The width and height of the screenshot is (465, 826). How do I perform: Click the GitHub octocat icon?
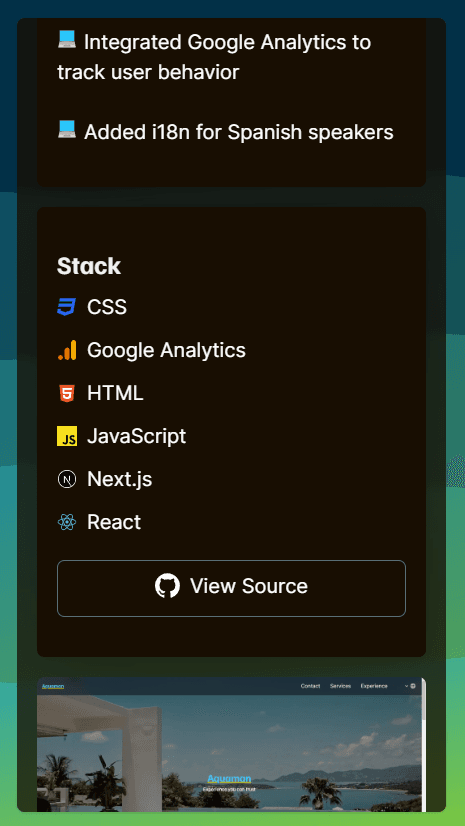point(167,586)
